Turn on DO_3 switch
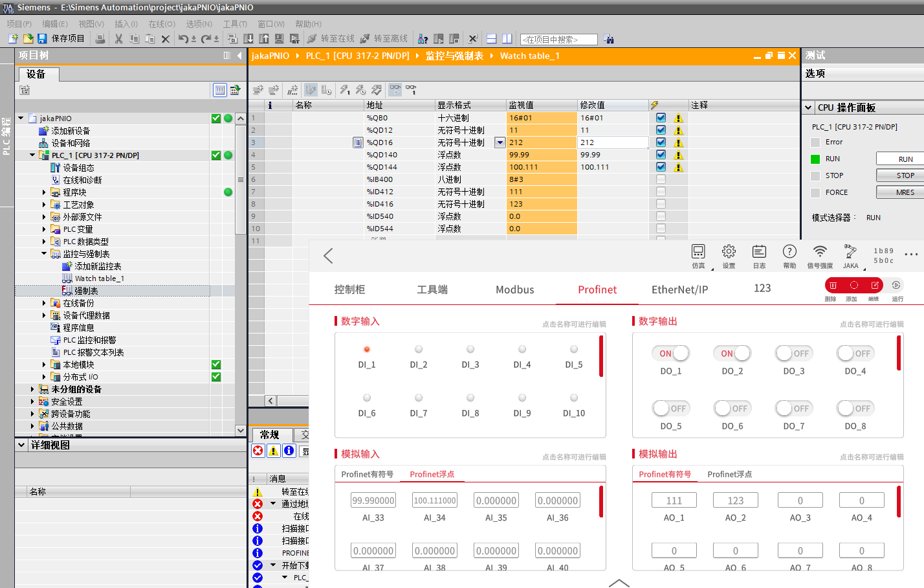The height and width of the screenshot is (588, 924). (x=794, y=354)
